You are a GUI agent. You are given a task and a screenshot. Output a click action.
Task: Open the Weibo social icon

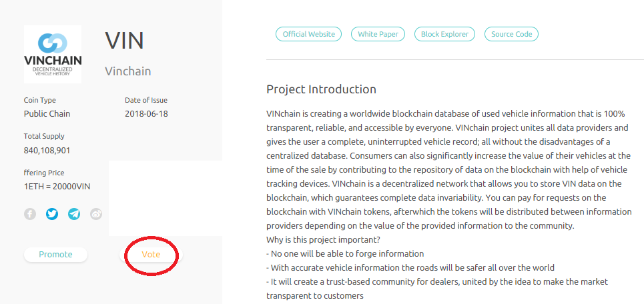(96, 214)
